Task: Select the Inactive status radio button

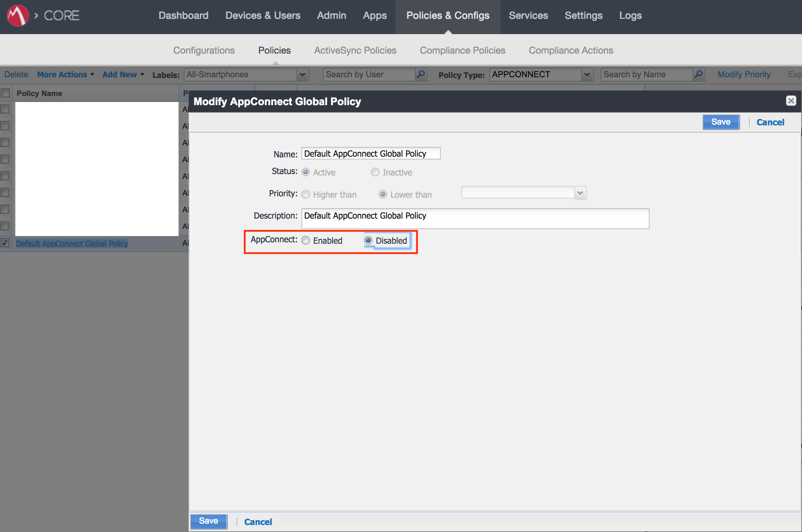Action: (x=375, y=172)
